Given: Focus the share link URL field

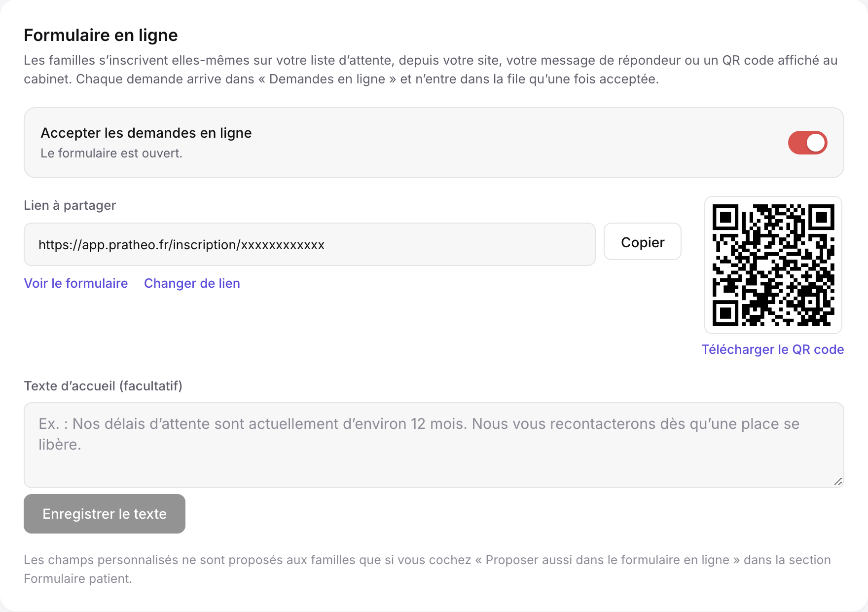Looking at the screenshot, I should 310,244.
